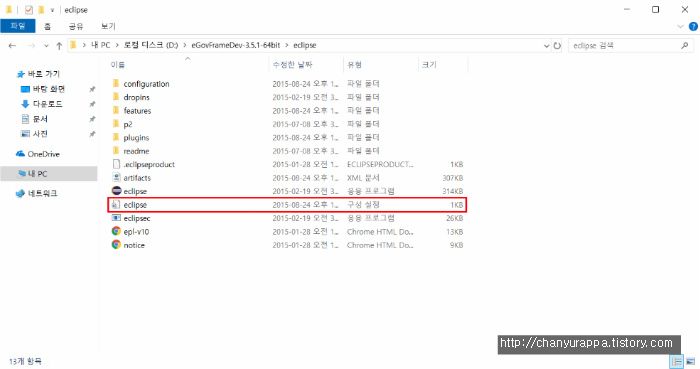Open the address bar history dropdown
This screenshot has height=369, width=700.
click(x=546, y=46)
